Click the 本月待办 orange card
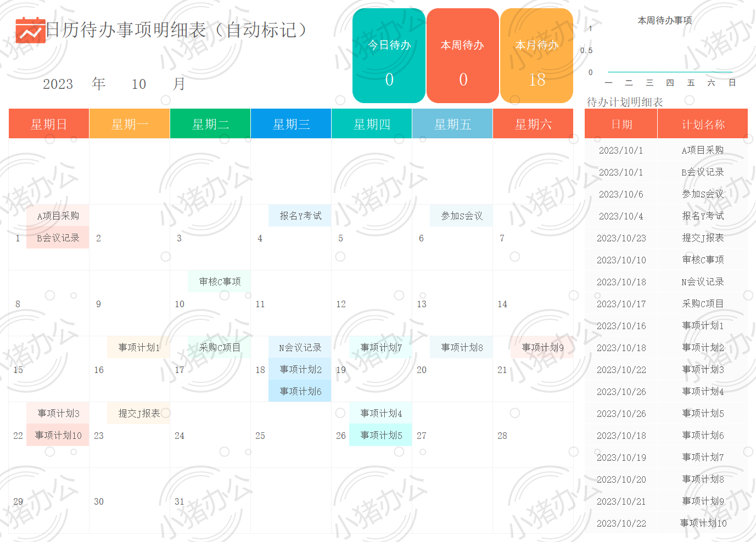 [x=537, y=55]
